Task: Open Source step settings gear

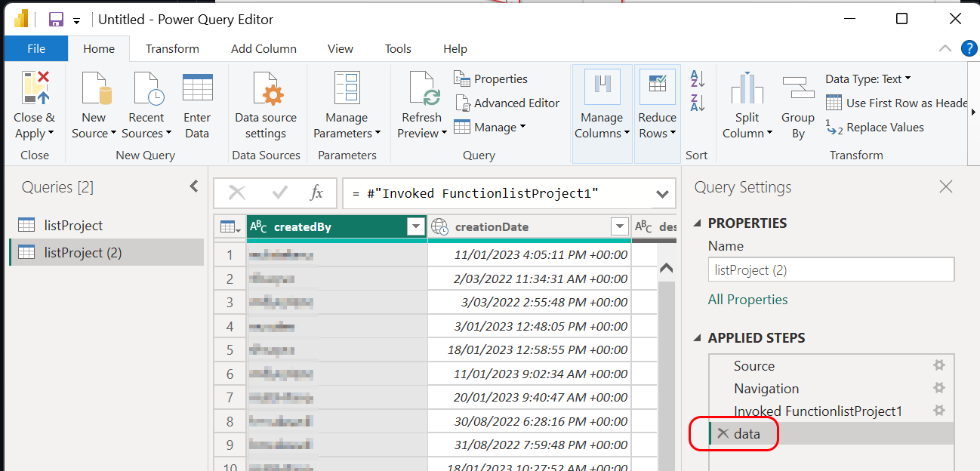Action: point(939,365)
